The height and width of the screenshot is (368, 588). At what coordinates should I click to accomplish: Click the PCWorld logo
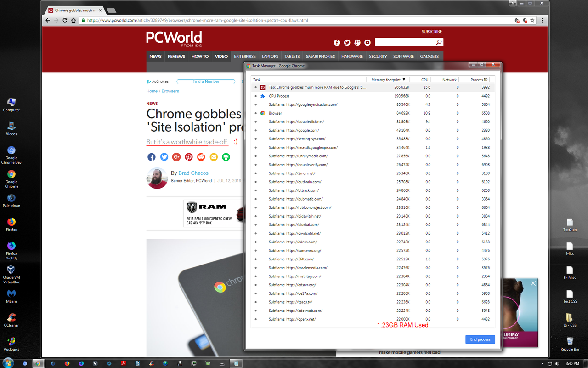click(x=174, y=39)
